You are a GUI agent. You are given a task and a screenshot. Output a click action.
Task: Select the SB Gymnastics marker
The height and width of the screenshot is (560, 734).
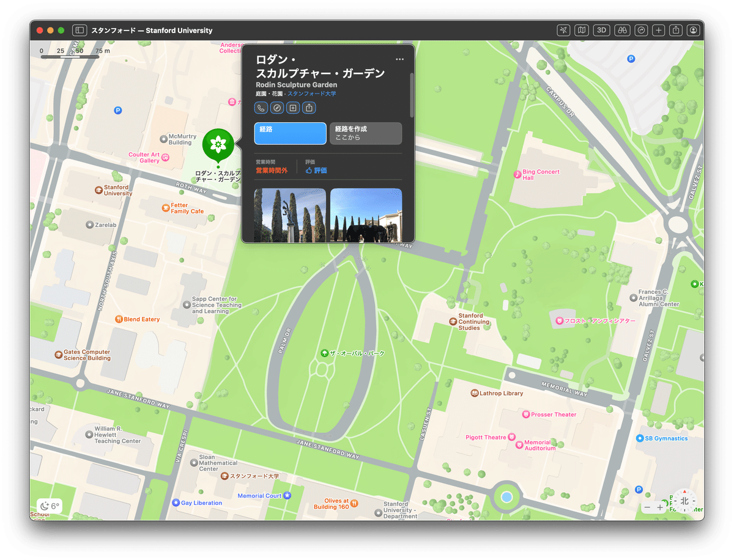click(640, 438)
